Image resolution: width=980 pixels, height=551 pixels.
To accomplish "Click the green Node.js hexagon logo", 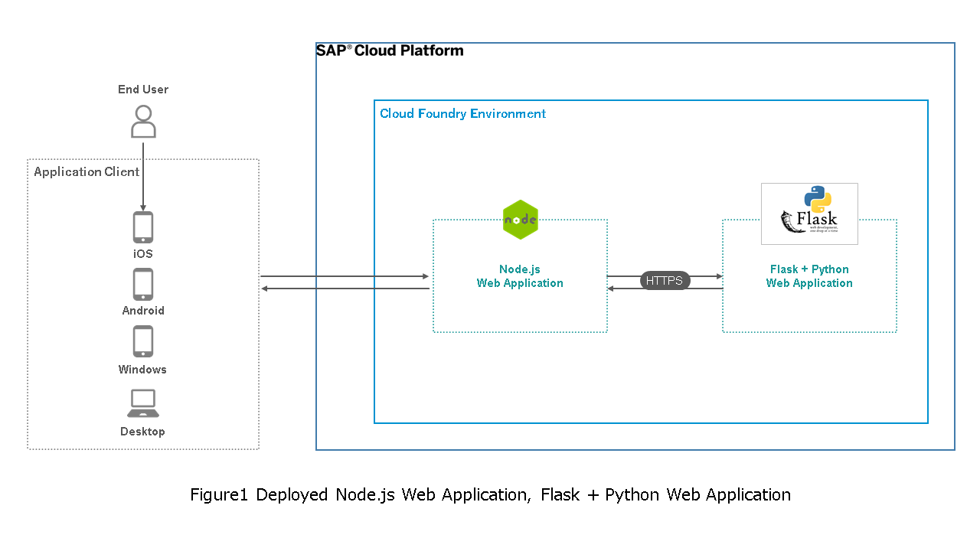I will (521, 220).
